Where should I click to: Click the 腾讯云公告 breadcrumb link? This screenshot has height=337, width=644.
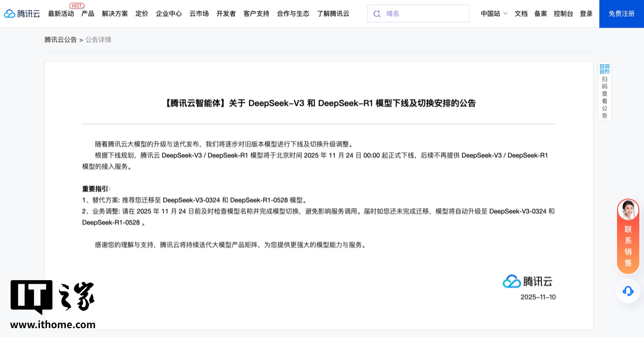point(60,39)
